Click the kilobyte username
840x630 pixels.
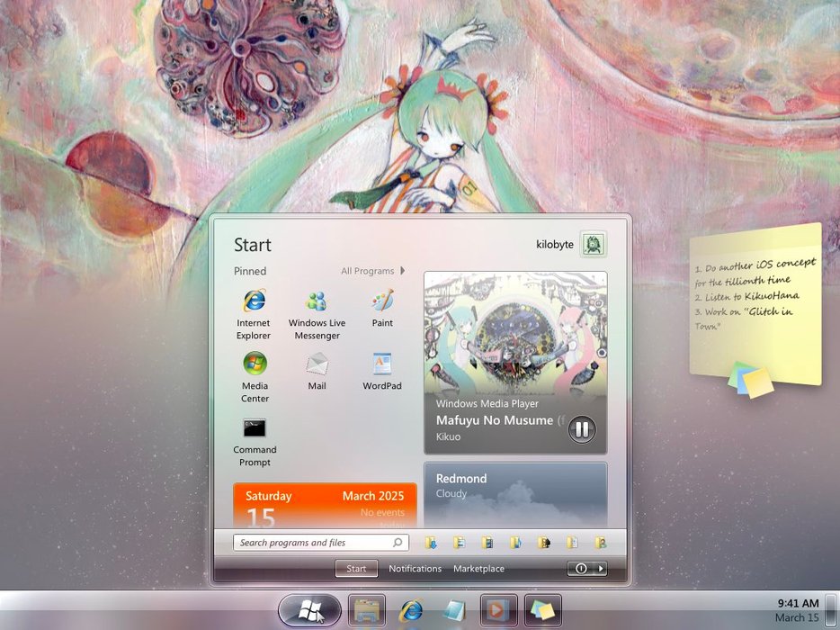click(x=555, y=245)
